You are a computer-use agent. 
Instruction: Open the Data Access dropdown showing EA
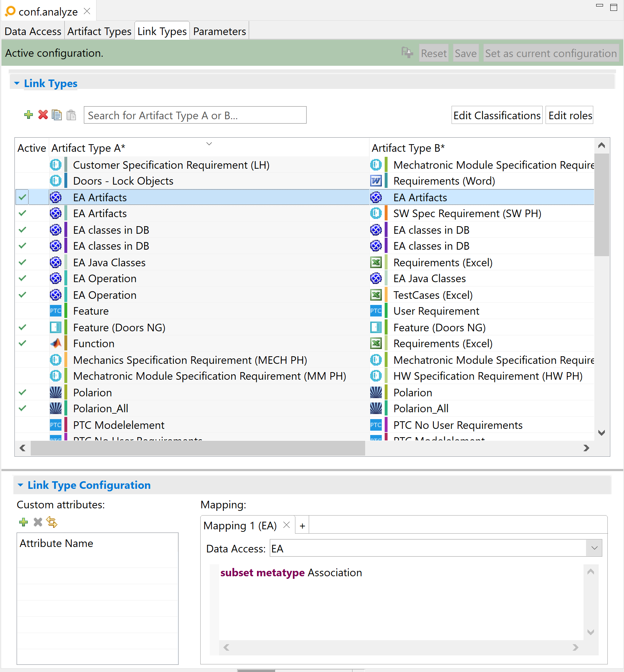pos(594,548)
